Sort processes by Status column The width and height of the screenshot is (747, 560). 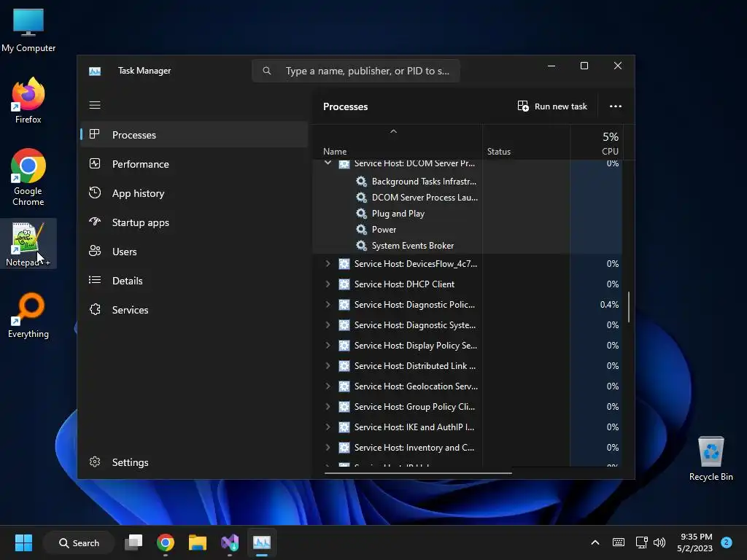[527, 142]
